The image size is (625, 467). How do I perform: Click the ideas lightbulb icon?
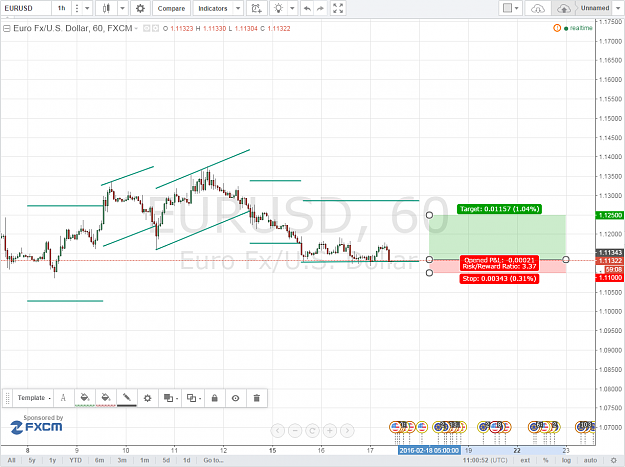click(x=279, y=8)
